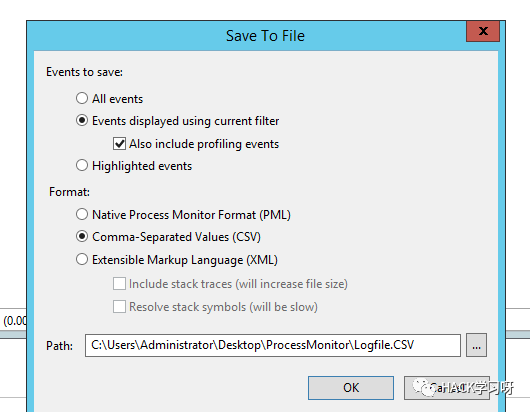Close the Save To File dialog

(483, 31)
